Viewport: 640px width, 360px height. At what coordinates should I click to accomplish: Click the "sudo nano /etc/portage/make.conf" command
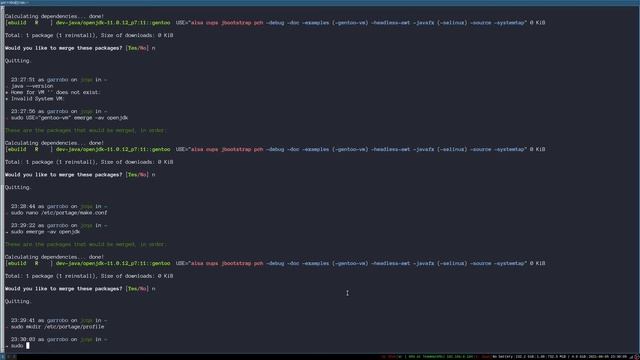point(59,213)
